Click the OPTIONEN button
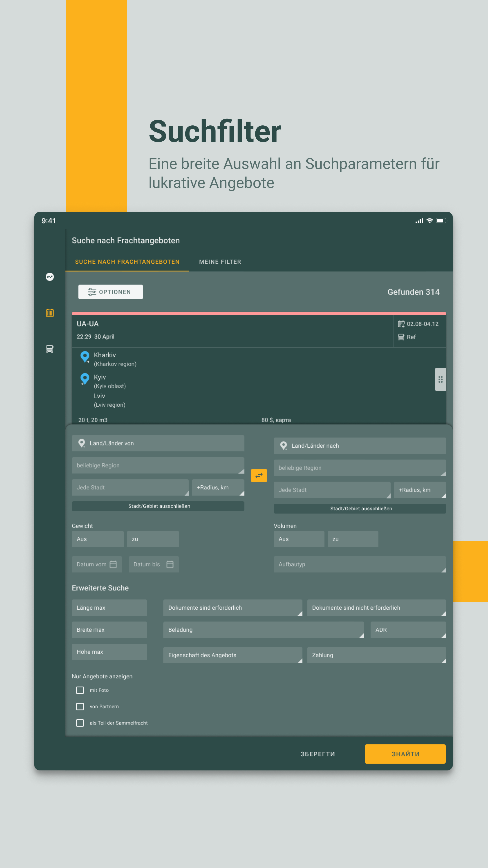Viewport: 488px width, 868px height. click(x=110, y=292)
